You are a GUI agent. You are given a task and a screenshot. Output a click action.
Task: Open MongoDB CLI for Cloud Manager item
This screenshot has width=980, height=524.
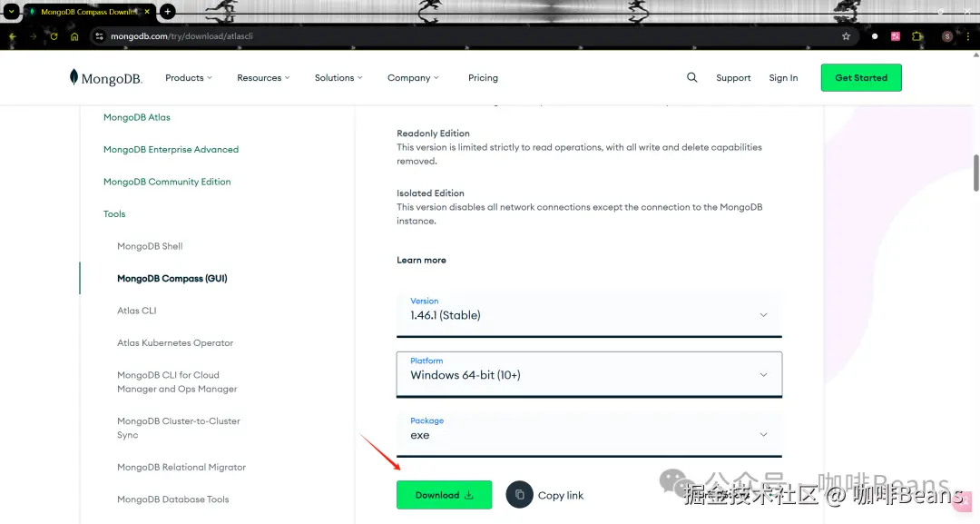(x=177, y=381)
